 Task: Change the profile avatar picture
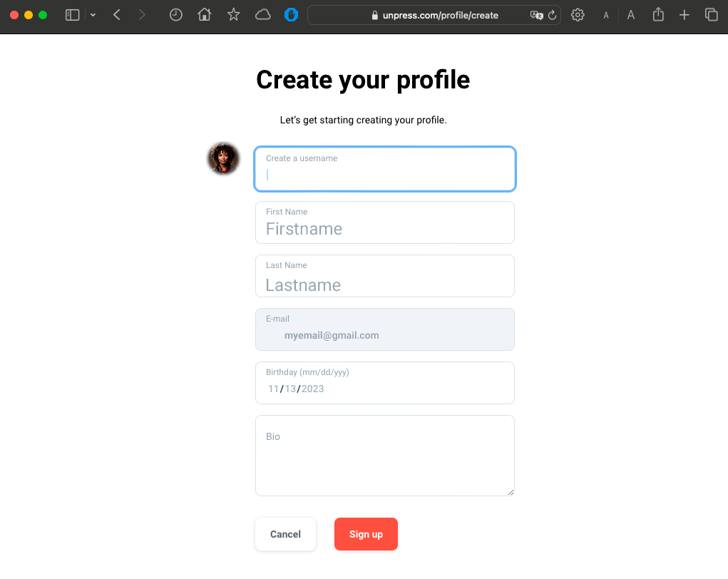(223, 158)
